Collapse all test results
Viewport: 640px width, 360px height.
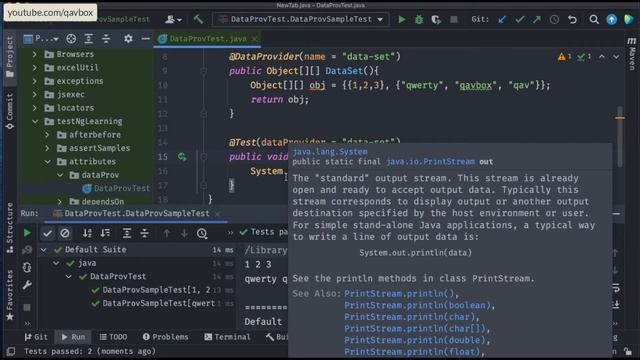(144, 233)
